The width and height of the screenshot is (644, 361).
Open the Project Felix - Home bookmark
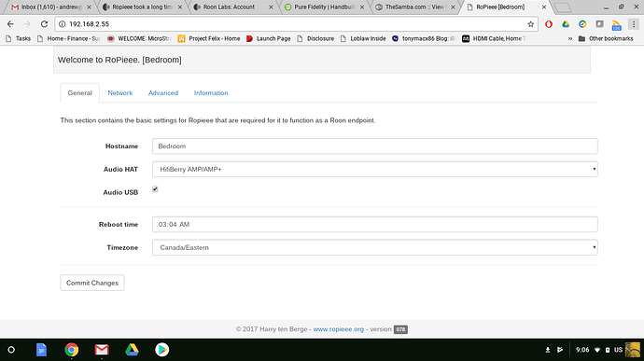[x=209, y=38]
